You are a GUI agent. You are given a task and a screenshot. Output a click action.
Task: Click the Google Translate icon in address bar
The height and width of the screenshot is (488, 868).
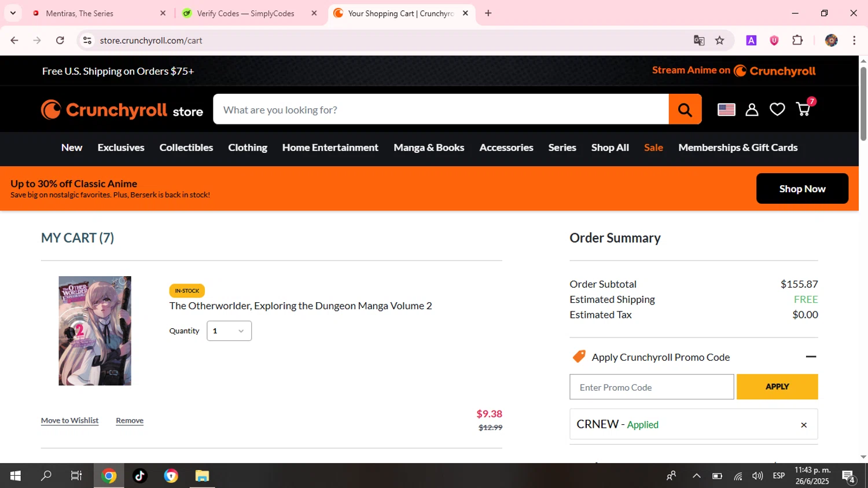[699, 41]
